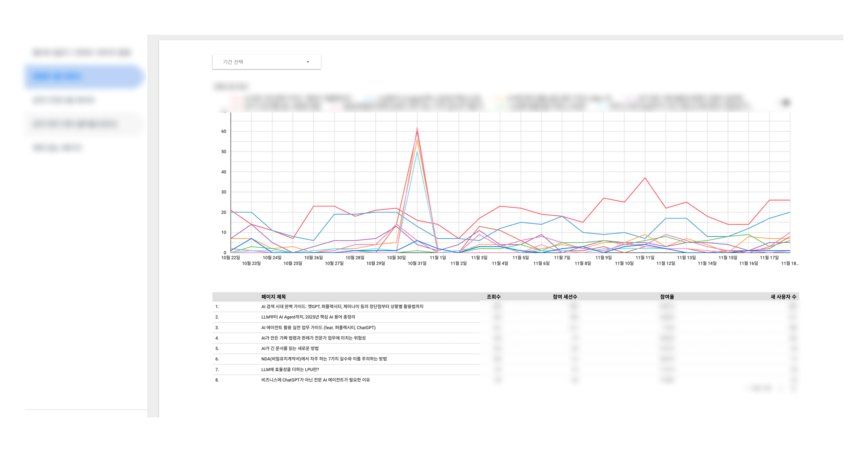
Task: Select row 1 AI 검색 시대 완벽 가이드
Action: click(x=342, y=307)
